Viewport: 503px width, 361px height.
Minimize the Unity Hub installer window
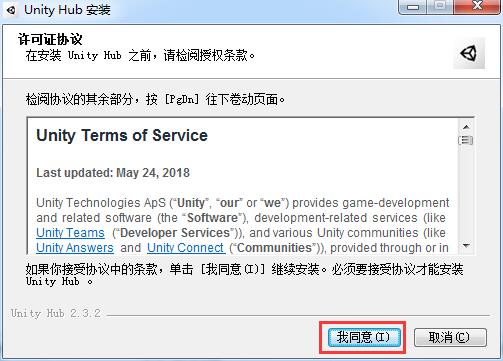point(413,7)
